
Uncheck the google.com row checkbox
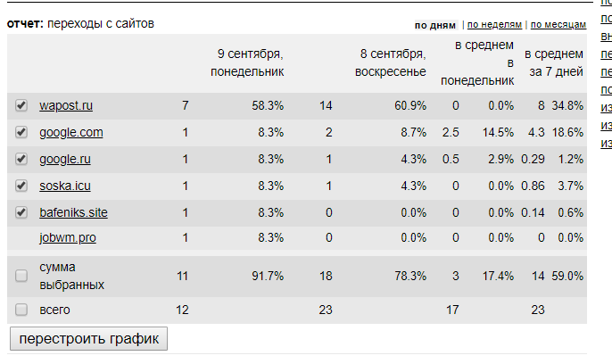[21, 133]
